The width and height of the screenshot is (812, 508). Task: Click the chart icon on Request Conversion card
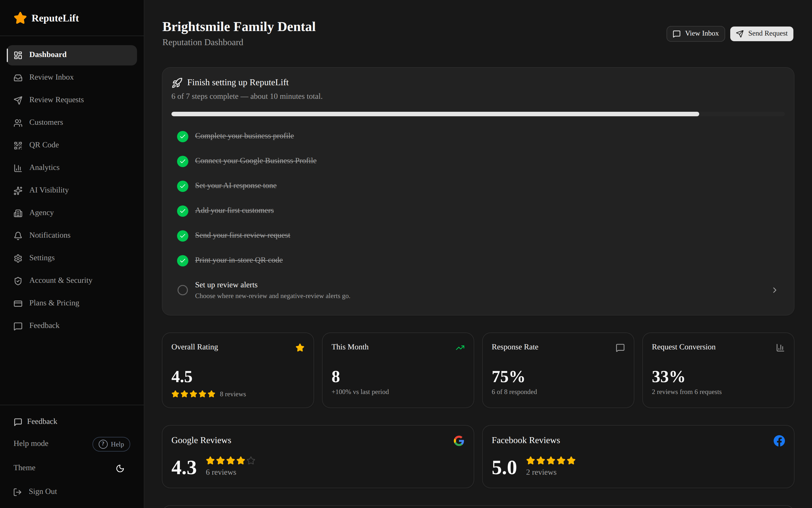[780, 347]
